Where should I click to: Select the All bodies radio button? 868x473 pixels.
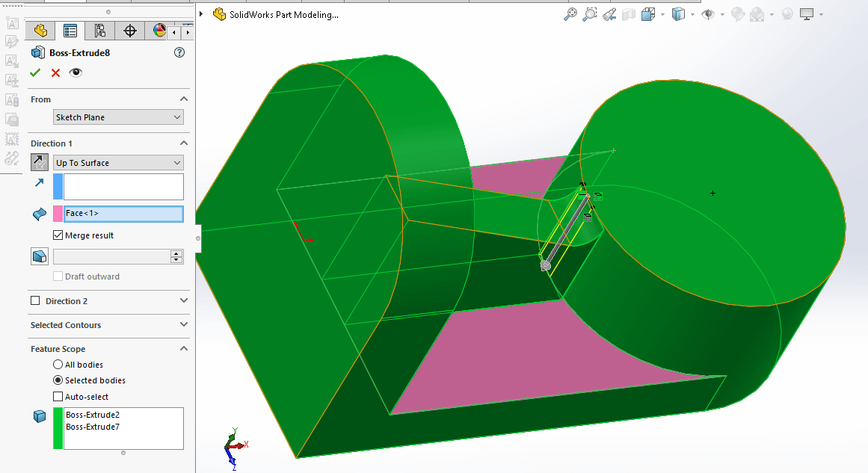click(58, 365)
